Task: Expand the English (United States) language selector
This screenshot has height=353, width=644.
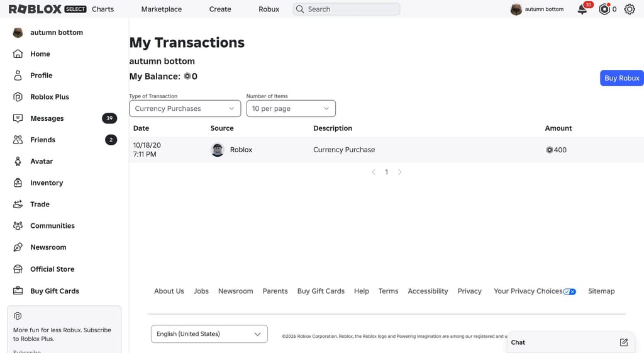Action: [209, 334]
